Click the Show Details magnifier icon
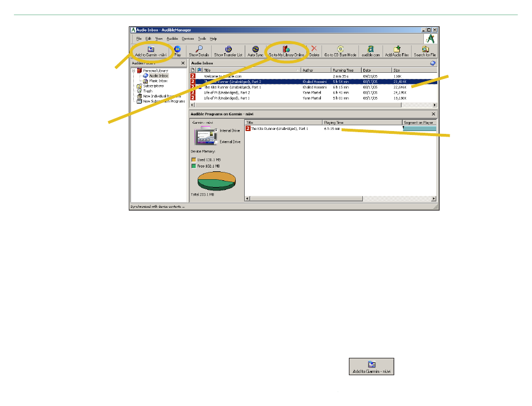532x406 pixels. 199,49
